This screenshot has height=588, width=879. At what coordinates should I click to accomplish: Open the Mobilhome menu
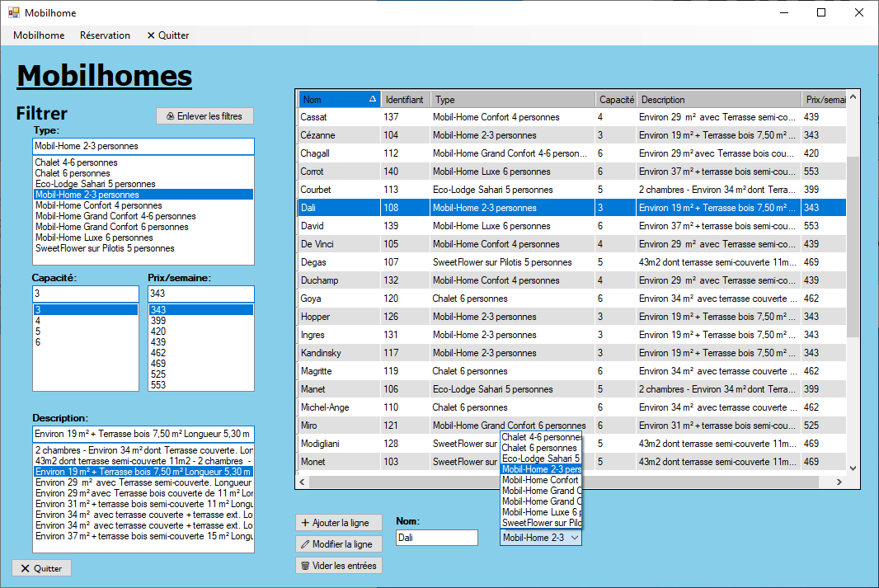39,35
